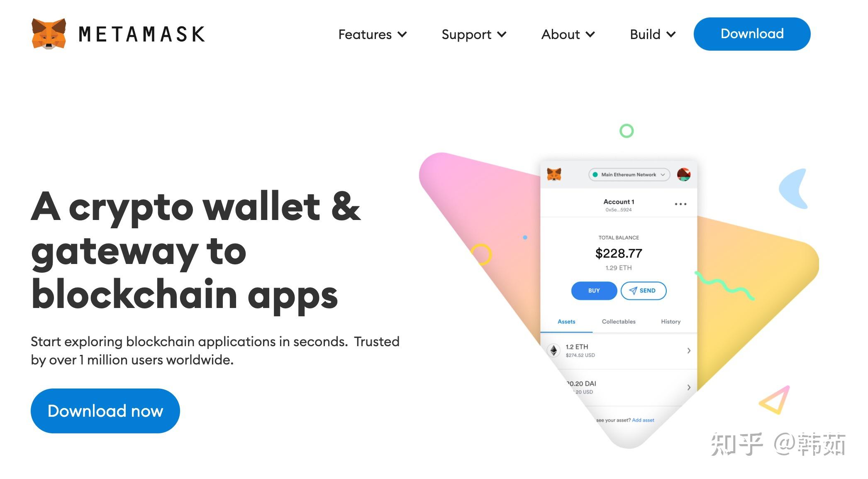Click the SEND button in wallet
The height and width of the screenshot is (479, 868).
point(643,290)
